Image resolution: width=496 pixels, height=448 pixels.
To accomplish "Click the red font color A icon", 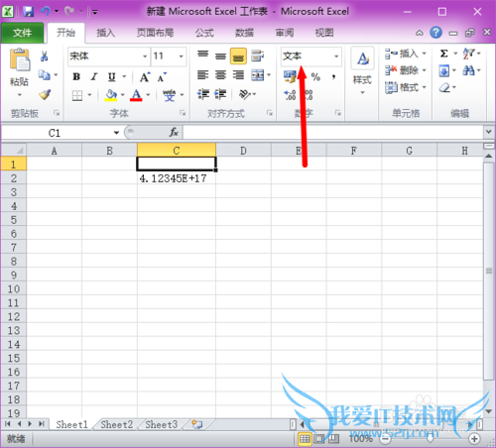I will click(x=136, y=95).
